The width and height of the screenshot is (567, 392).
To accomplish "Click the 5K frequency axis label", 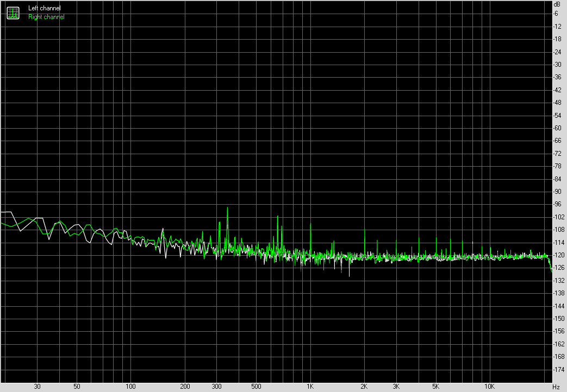I will point(436,387).
